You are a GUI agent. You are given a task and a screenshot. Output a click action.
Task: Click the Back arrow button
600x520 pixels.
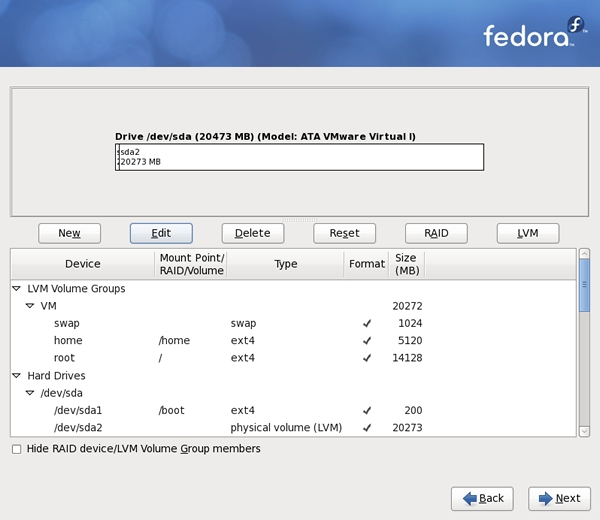[x=482, y=499]
